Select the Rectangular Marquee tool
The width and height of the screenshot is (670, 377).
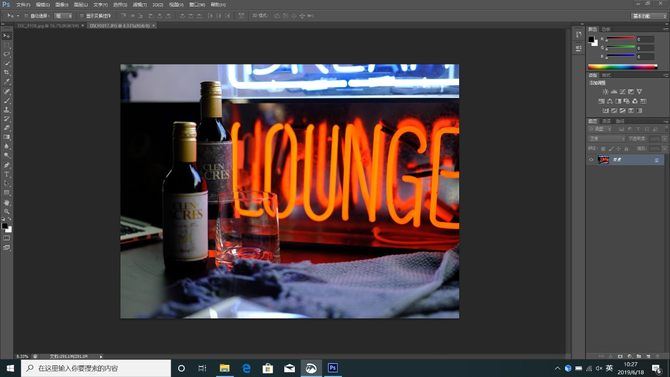[x=6, y=45]
